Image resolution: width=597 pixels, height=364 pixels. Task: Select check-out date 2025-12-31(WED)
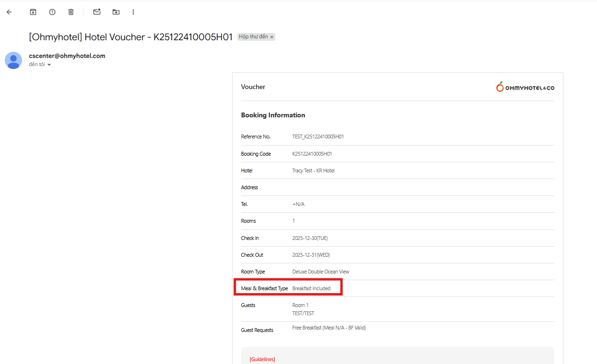[311, 255]
